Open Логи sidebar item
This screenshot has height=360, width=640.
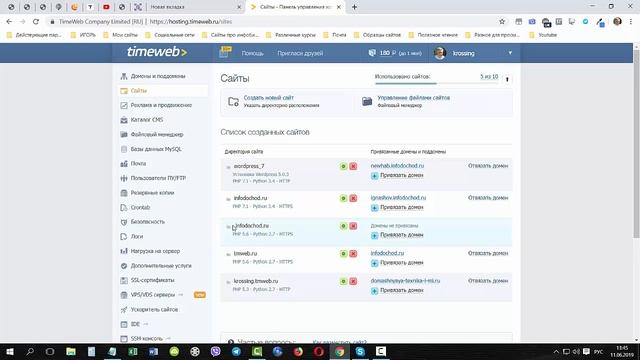(137, 237)
